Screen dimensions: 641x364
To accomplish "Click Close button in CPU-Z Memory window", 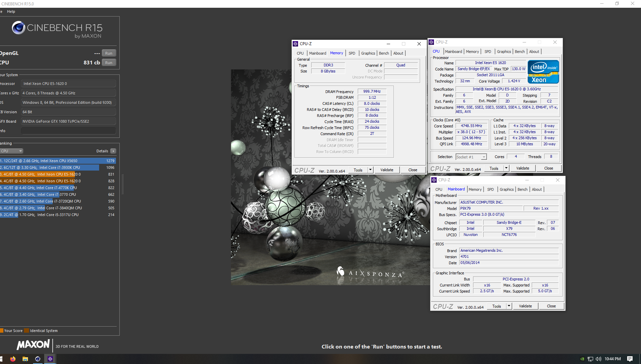I will tap(413, 170).
